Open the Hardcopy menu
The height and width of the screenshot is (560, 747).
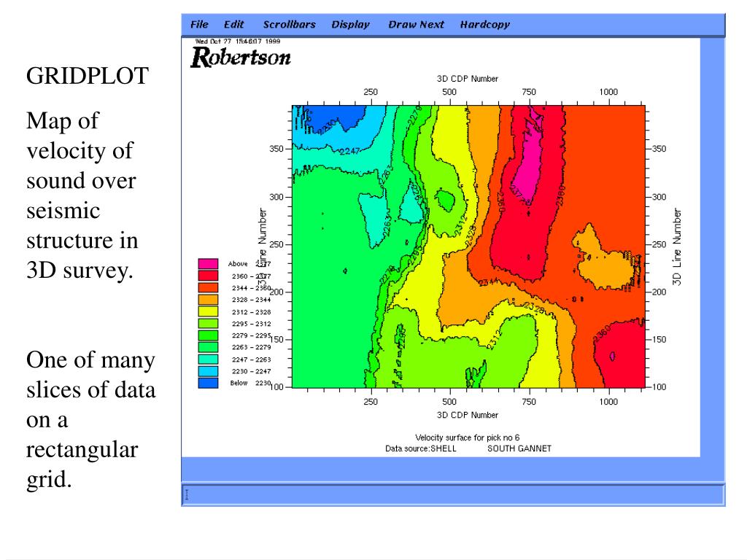click(x=484, y=25)
